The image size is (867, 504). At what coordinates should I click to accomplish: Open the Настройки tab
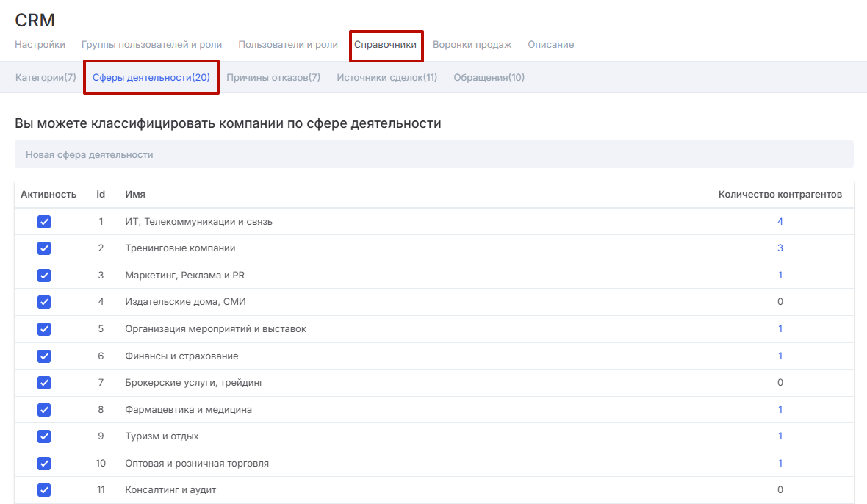click(x=40, y=45)
